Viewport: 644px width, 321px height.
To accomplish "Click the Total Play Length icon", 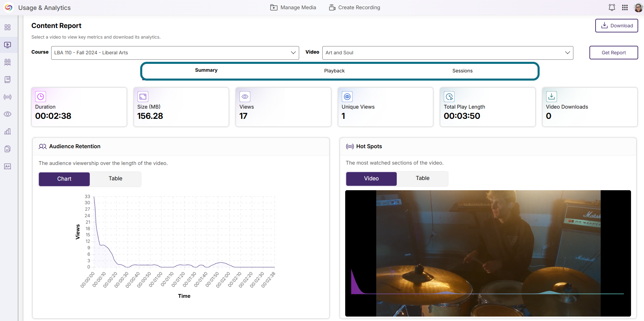I will click(449, 97).
